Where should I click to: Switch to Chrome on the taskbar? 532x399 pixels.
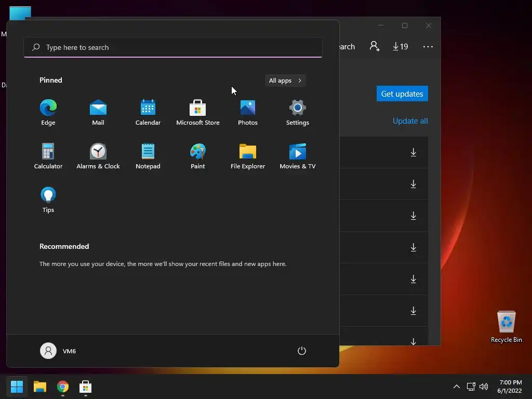tap(63, 387)
